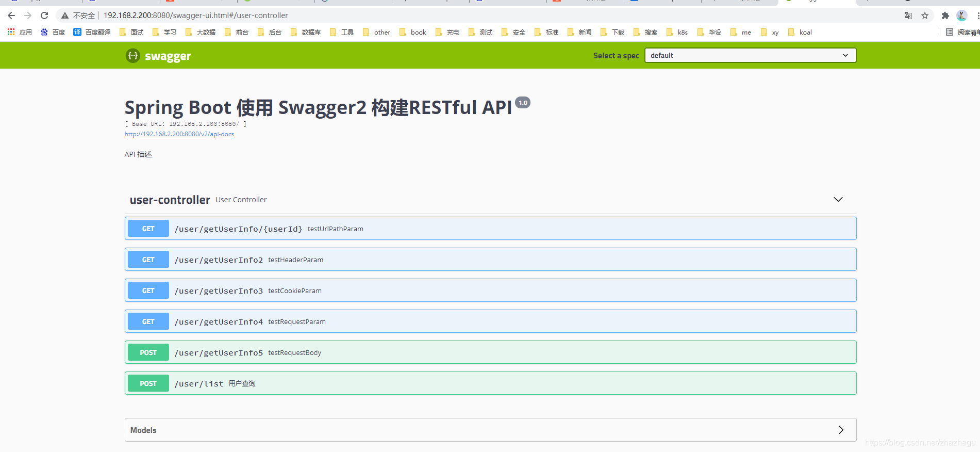Click the testUrlPathParam summary text
The image size is (980, 452).
point(336,229)
